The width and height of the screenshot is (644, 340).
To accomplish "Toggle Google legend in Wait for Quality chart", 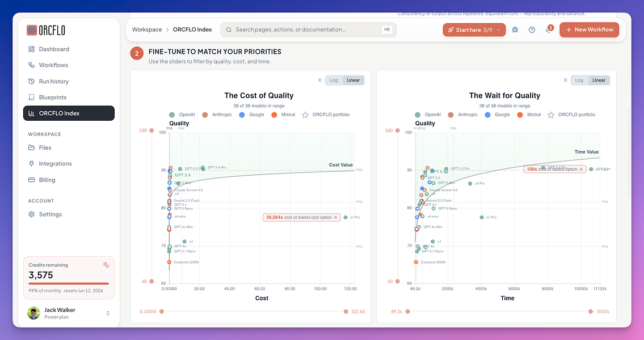I will [x=497, y=115].
